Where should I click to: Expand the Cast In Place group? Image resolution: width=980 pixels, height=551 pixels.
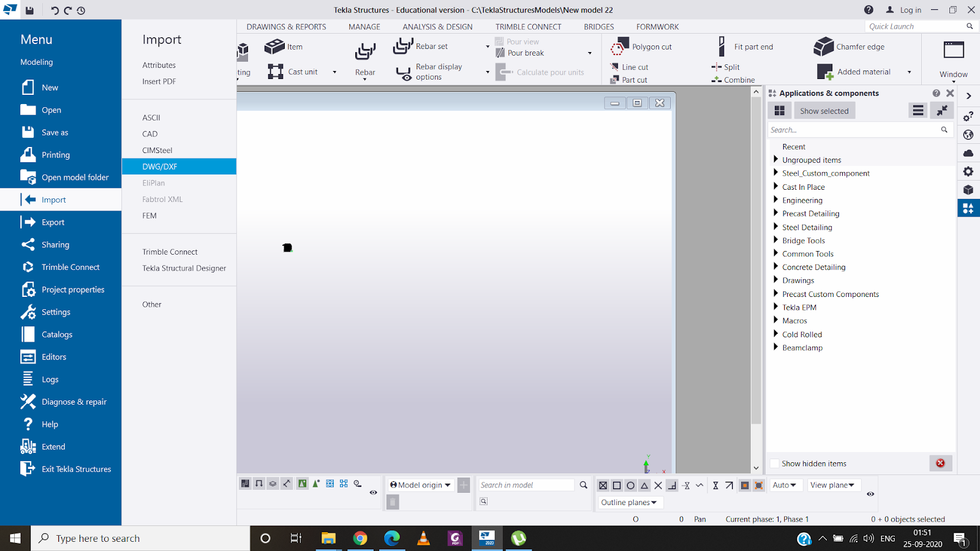coord(776,186)
